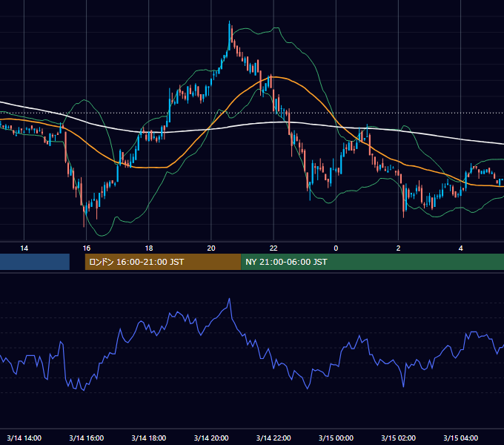The image size is (504, 445).
Task: Click the indicator line peak in lower panel
Action: [x=229, y=299]
